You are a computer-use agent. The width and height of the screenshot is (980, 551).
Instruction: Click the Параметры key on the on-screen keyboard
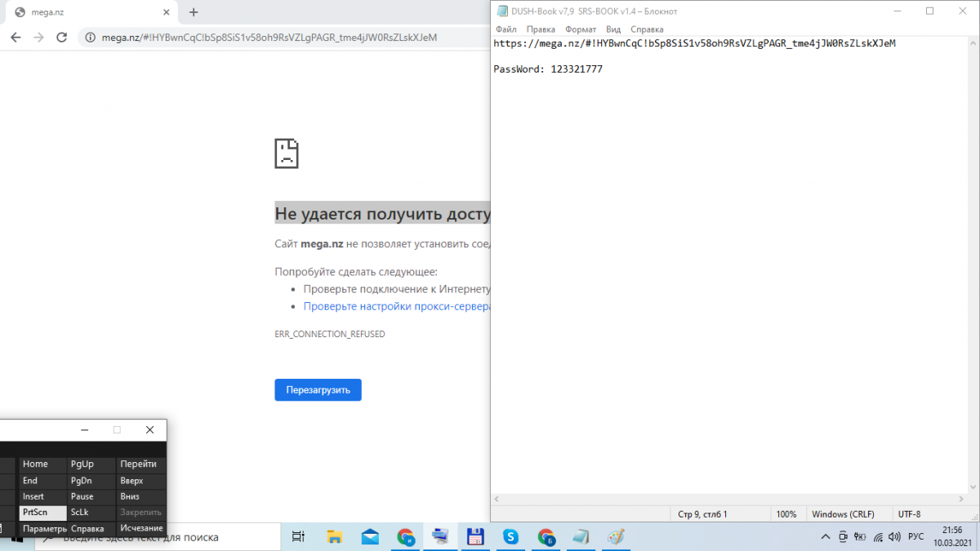42,528
